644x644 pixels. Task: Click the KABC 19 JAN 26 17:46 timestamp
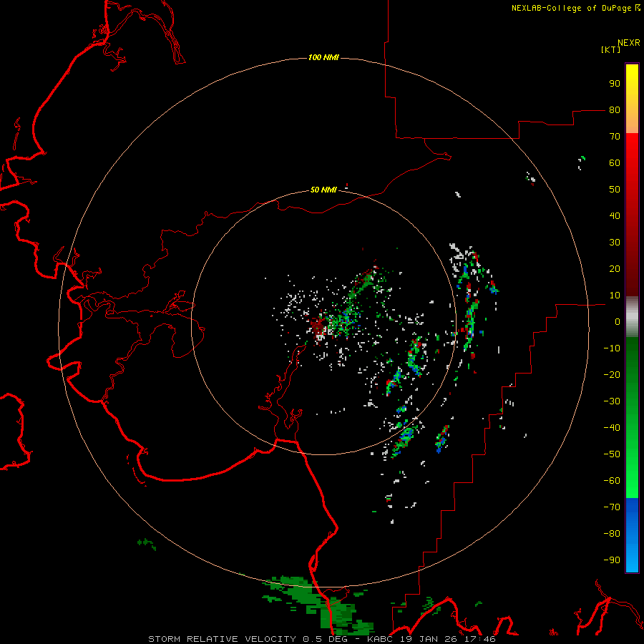[x=431, y=639]
